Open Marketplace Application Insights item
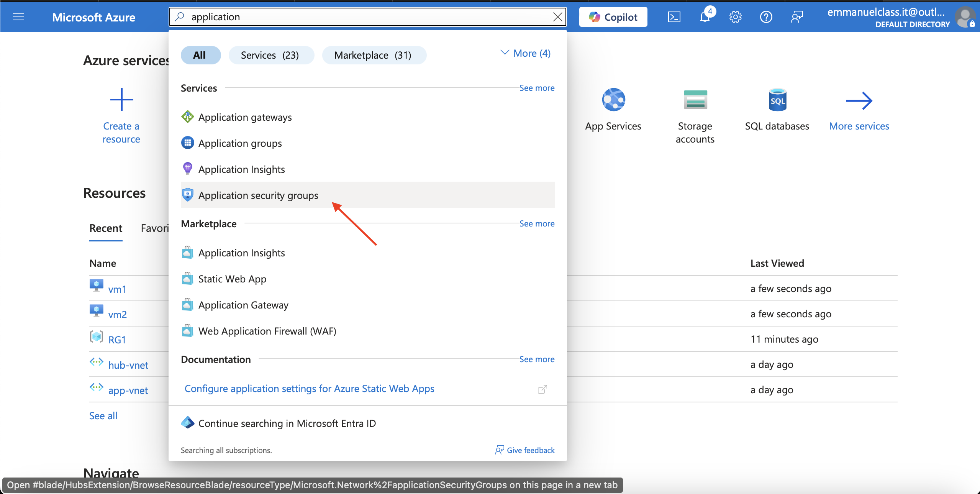Screen dimensions: 980x494 click(368, 253)
